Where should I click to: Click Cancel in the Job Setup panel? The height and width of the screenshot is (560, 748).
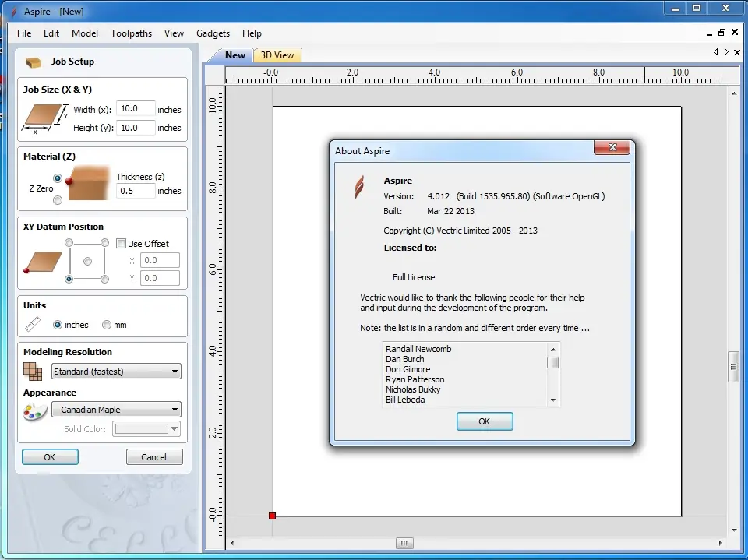(x=154, y=457)
